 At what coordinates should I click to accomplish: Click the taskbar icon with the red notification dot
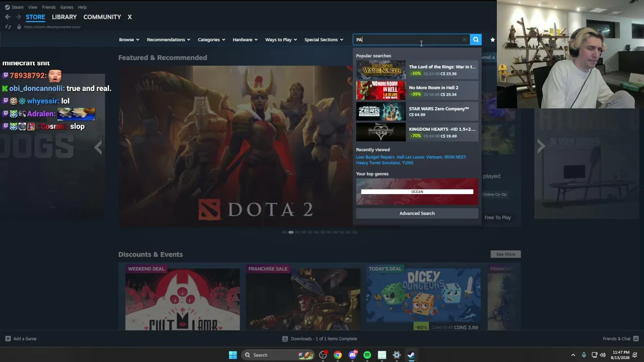click(323, 355)
